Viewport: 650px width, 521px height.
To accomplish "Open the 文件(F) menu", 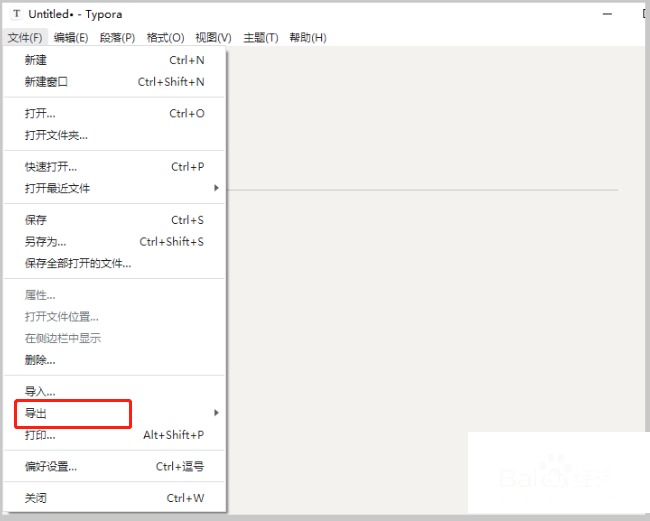I will (25, 38).
